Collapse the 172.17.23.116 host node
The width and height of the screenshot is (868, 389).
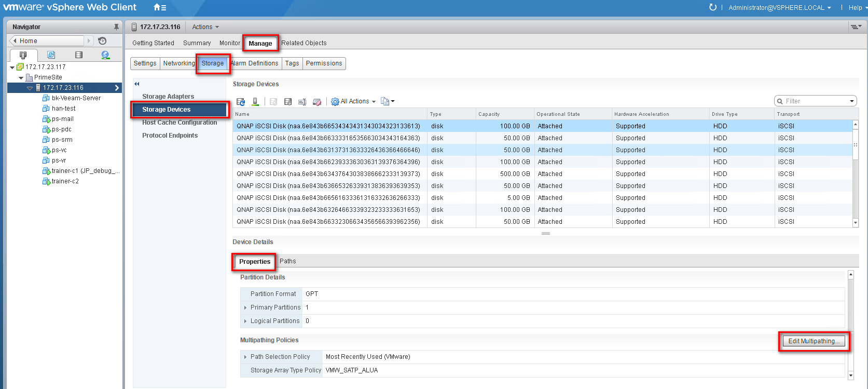(x=30, y=88)
